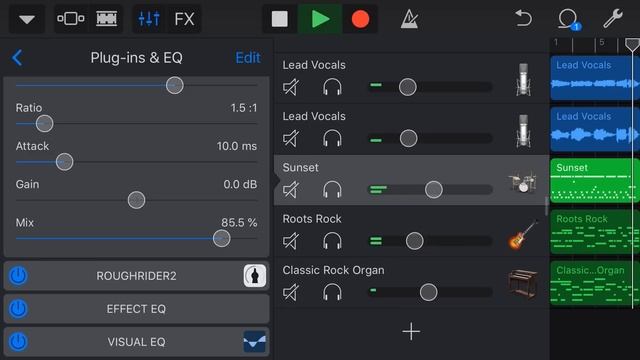Tap Edit in Plug-ins & EQ header

[x=248, y=58]
